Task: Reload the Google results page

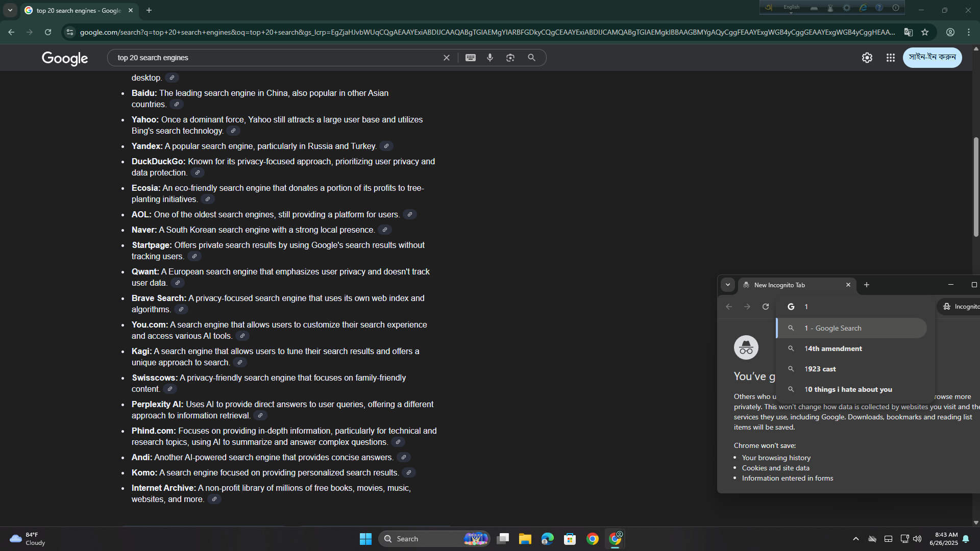Action: 48,32
